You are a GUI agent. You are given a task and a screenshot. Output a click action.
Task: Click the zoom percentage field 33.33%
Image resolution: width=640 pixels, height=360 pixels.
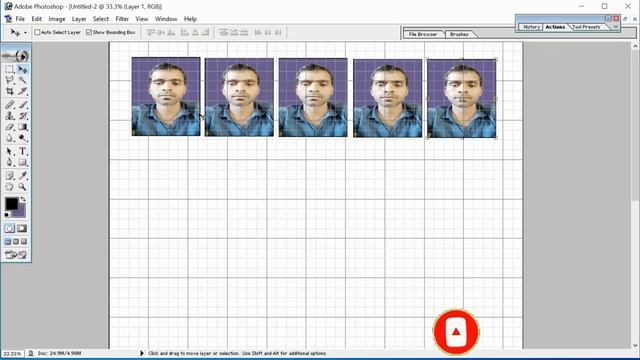[x=12, y=353]
